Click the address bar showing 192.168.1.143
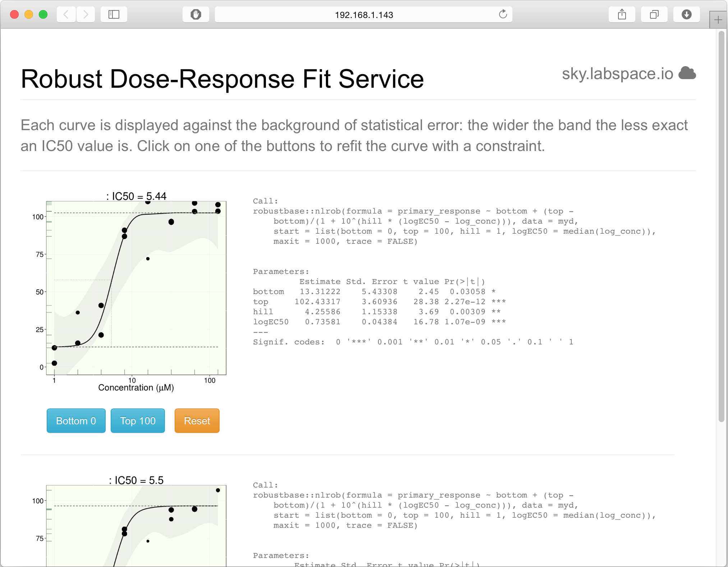The height and width of the screenshot is (567, 728). tap(364, 14)
